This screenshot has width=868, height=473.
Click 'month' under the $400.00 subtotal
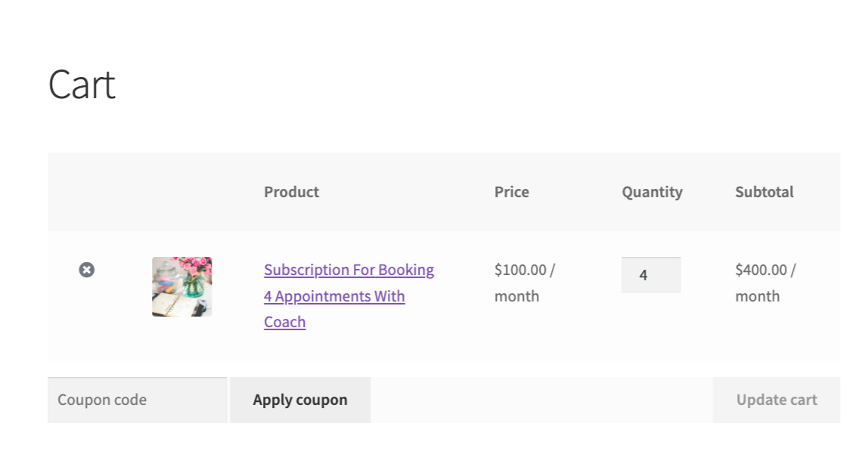(758, 296)
